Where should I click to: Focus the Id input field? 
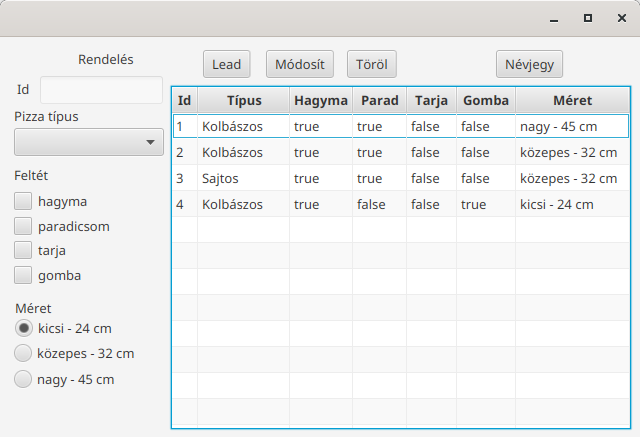tap(102, 90)
